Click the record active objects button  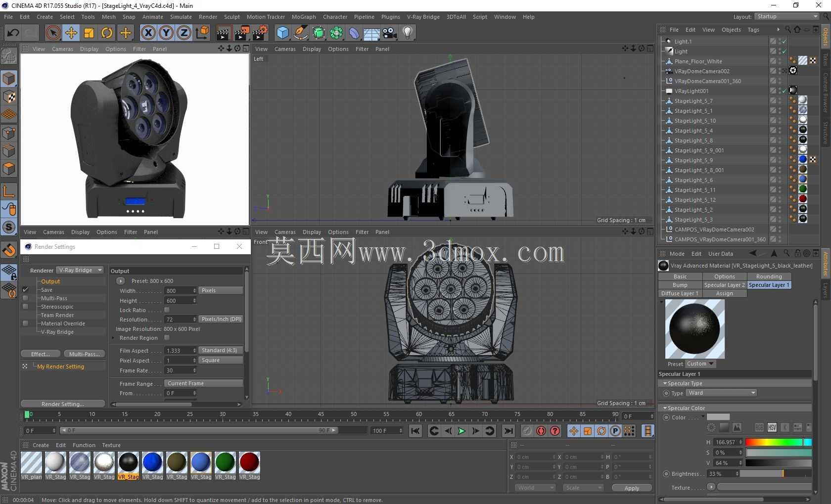[x=527, y=431]
